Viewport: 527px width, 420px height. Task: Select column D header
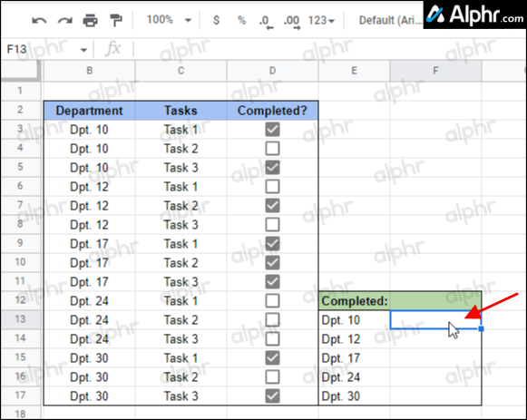pyautogui.click(x=272, y=71)
